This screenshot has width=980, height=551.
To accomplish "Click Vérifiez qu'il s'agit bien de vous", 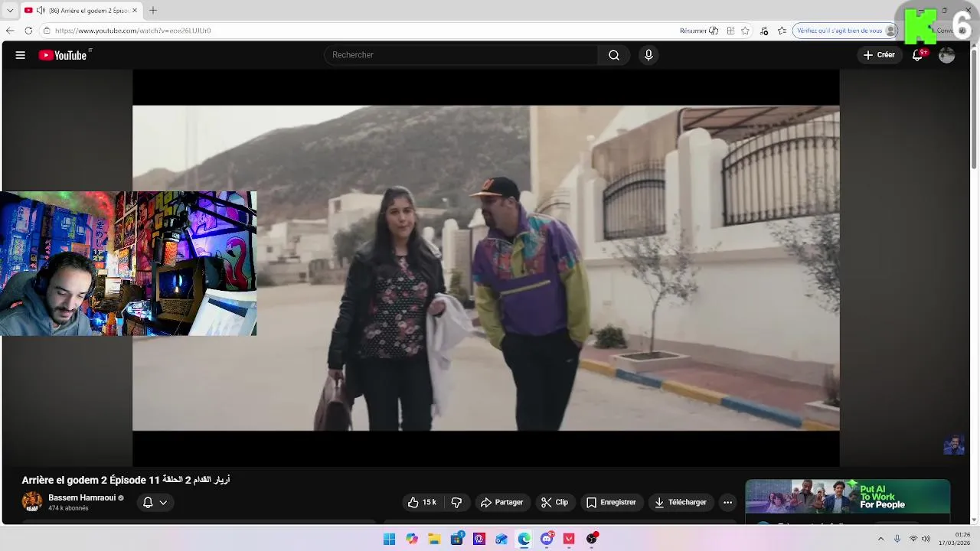I will click(x=845, y=31).
